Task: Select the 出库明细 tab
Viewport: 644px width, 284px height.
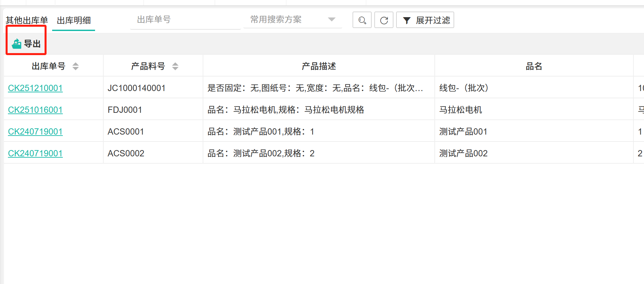Action: click(x=74, y=20)
